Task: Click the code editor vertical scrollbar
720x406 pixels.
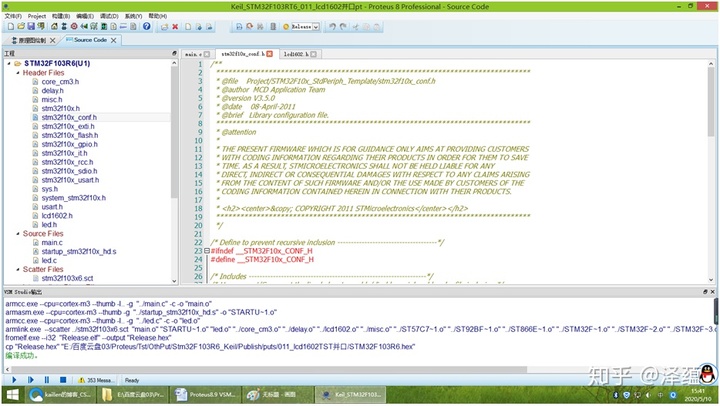Action: (711, 101)
